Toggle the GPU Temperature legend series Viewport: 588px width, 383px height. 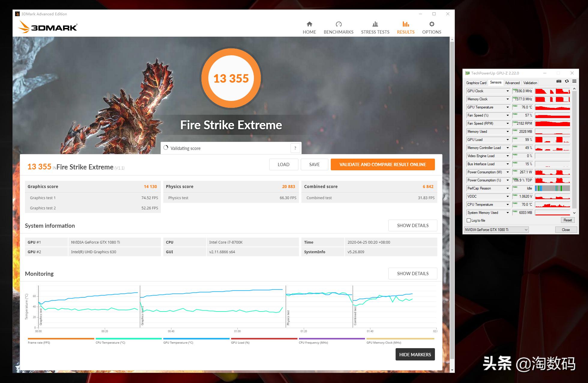click(x=178, y=342)
